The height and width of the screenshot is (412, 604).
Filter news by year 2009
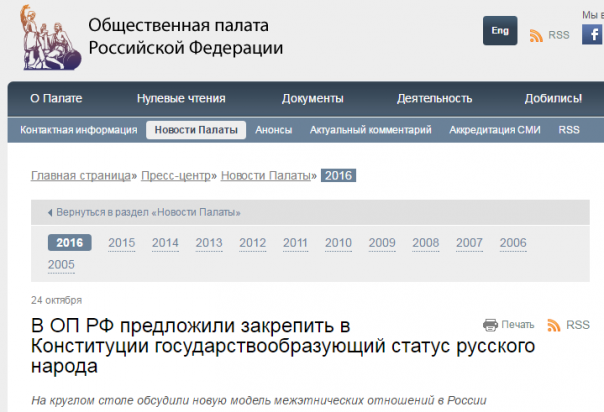coord(382,243)
